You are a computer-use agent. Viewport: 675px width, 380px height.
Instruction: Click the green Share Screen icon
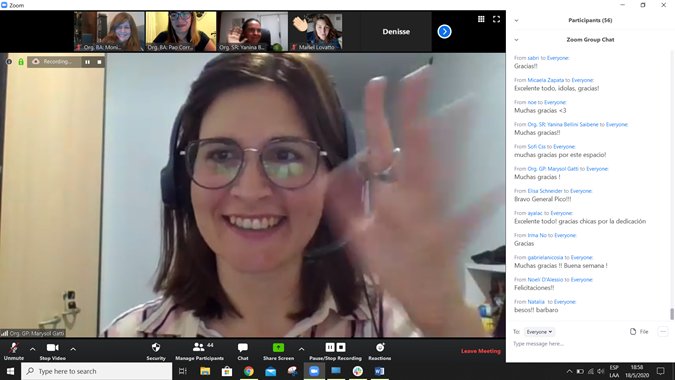(x=279, y=347)
